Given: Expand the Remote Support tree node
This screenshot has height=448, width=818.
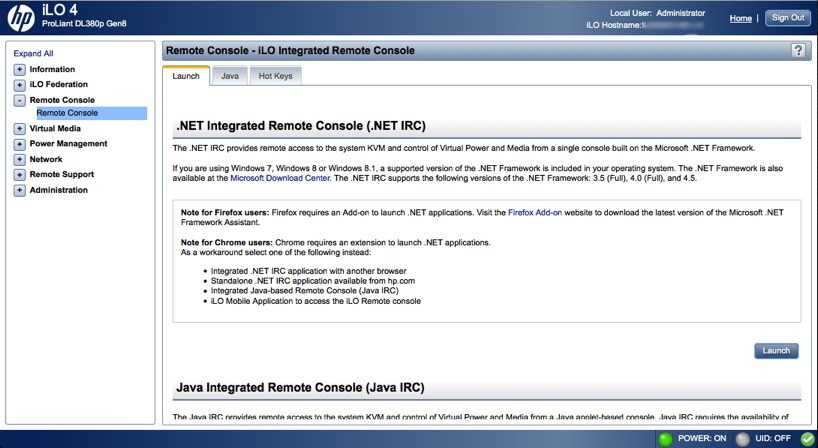Looking at the screenshot, I should 19,175.
